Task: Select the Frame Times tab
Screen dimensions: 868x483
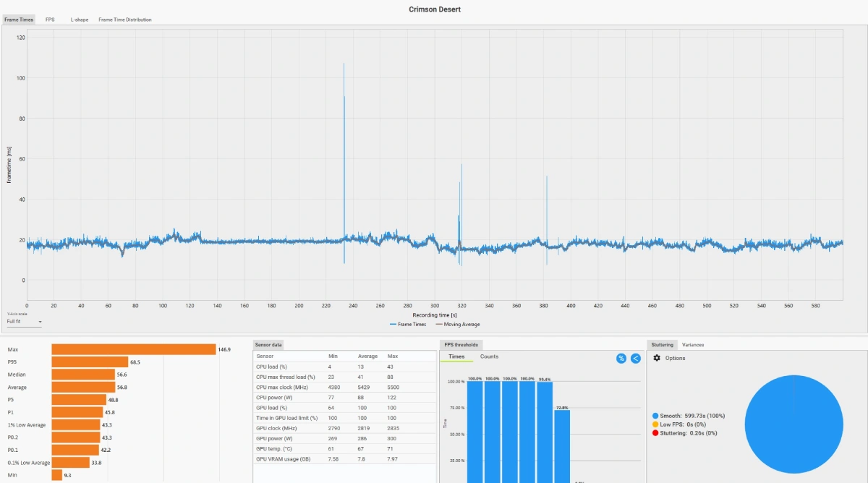Action: point(19,20)
